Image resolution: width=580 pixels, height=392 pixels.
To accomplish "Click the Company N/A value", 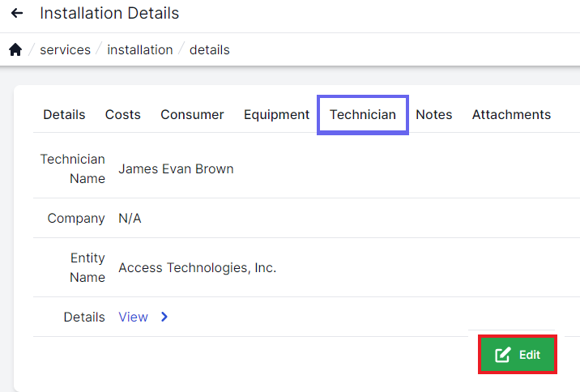I will tap(130, 219).
